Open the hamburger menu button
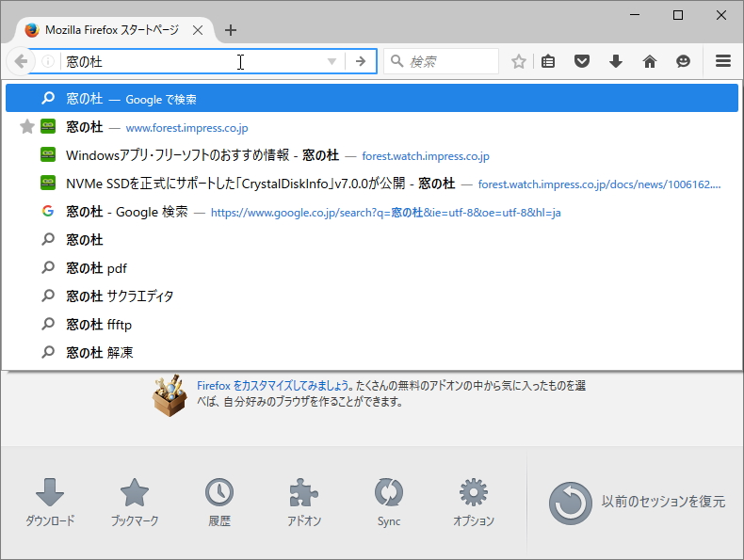The height and width of the screenshot is (560, 744). point(723,61)
